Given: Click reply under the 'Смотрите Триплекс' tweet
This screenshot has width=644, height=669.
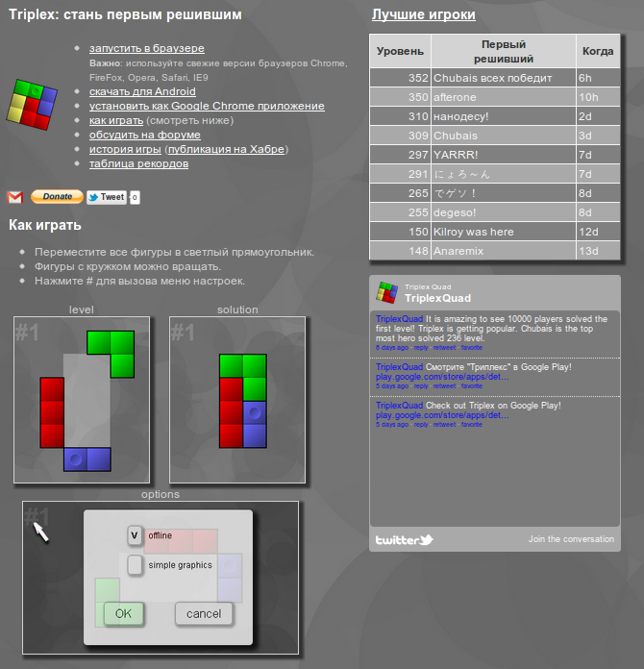Looking at the screenshot, I should 421,386.
